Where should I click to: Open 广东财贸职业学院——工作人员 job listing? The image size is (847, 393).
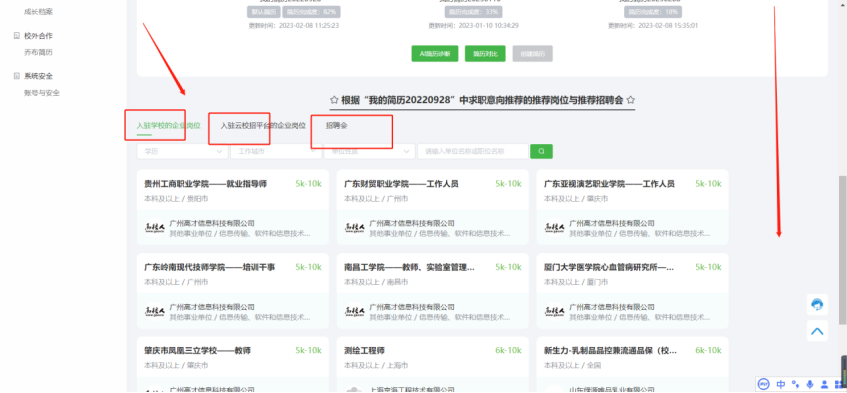[401, 184]
